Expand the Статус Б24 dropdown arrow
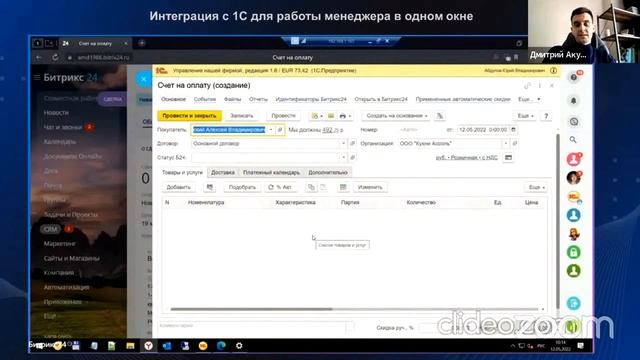Screen dimensions: 640x360 tap(343, 158)
